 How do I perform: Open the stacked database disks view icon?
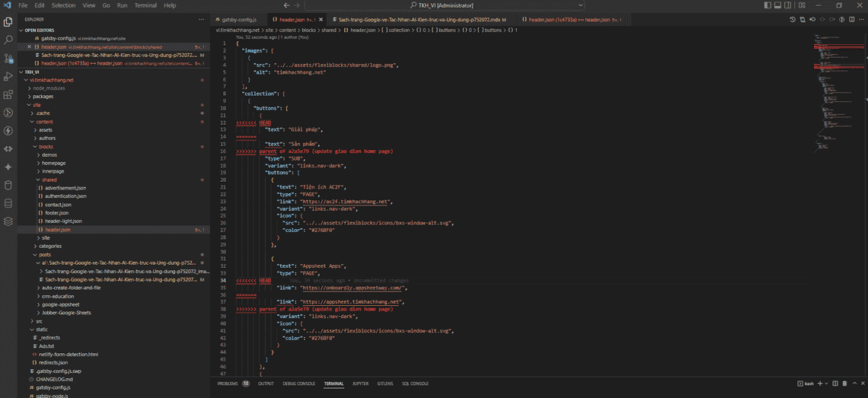[8, 203]
